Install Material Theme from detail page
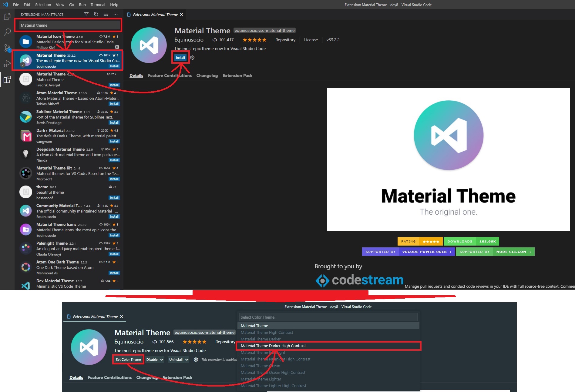575x392 pixels. (180, 58)
